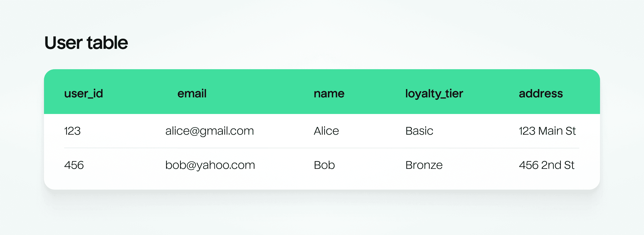Select the user_id column header
This screenshot has height=235, width=644.
pos(83,94)
